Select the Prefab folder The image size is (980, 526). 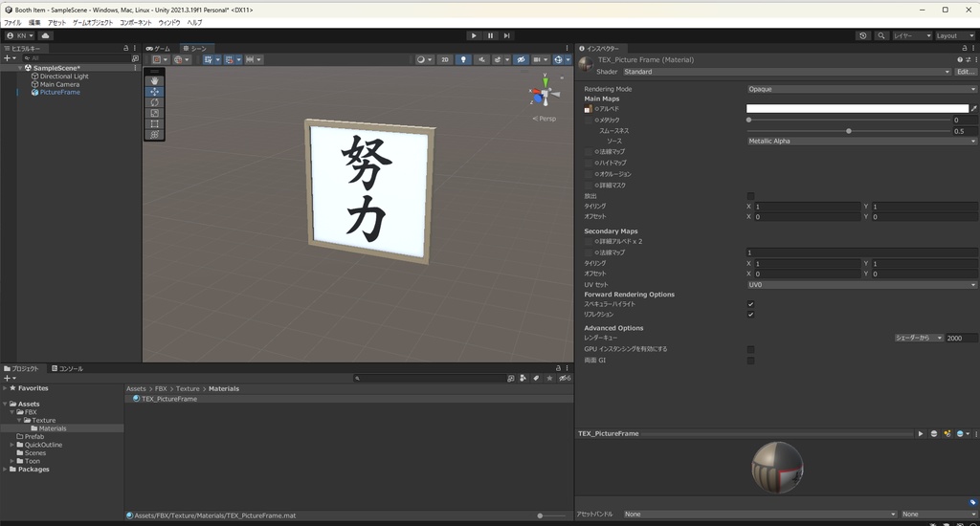(x=34, y=437)
